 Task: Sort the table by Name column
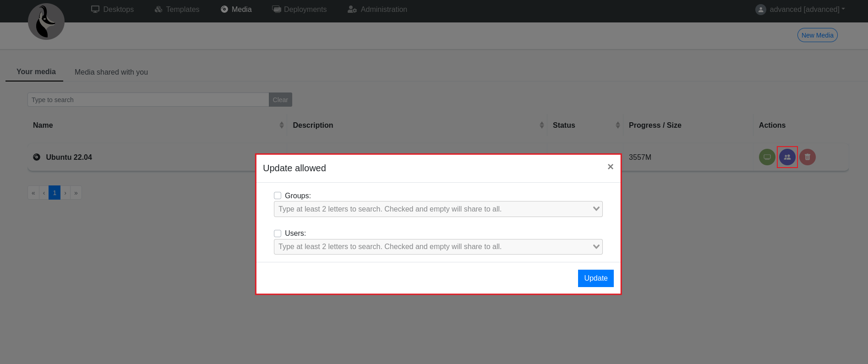pyautogui.click(x=281, y=125)
